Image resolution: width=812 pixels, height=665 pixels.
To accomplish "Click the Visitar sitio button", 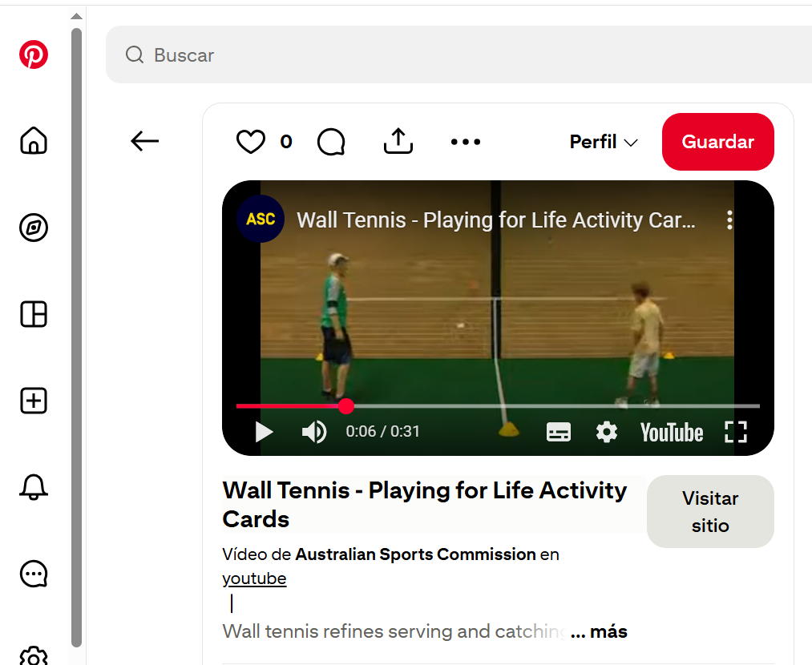I will [710, 512].
